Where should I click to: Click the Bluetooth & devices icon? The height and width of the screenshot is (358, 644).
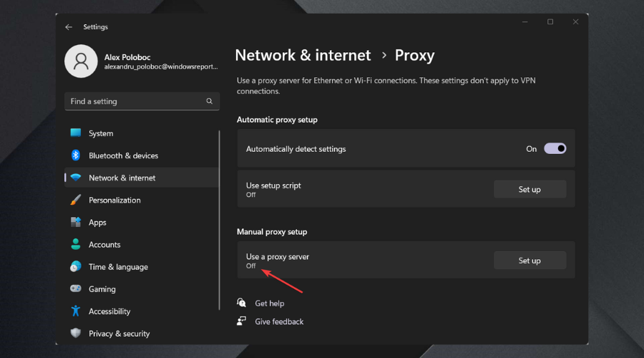pos(76,155)
